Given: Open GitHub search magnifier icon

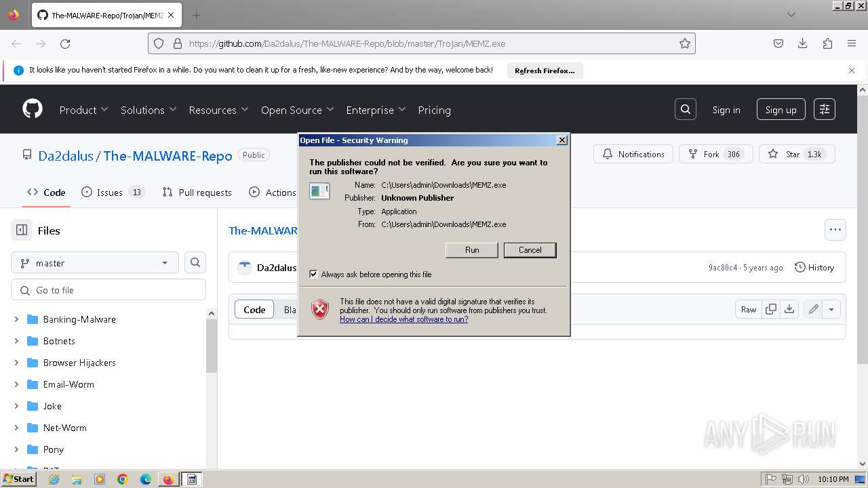Looking at the screenshot, I should tap(686, 109).
